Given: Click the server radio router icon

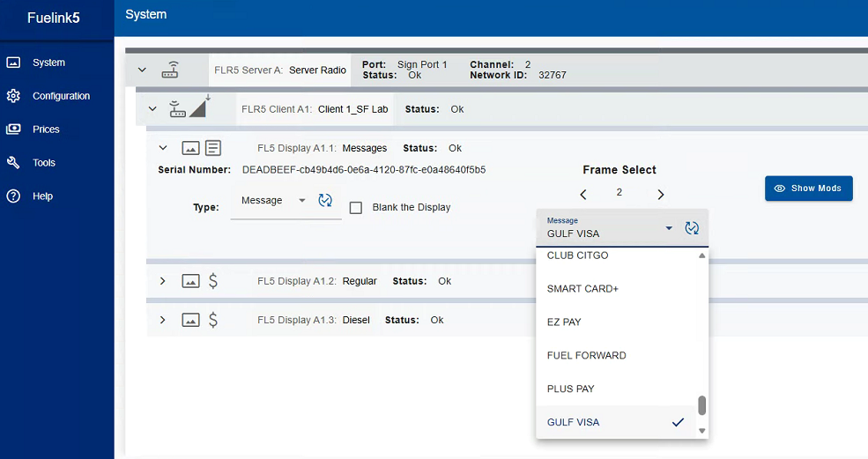Looking at the screenshot, I should pyautogui.click(x=170, y=70).
